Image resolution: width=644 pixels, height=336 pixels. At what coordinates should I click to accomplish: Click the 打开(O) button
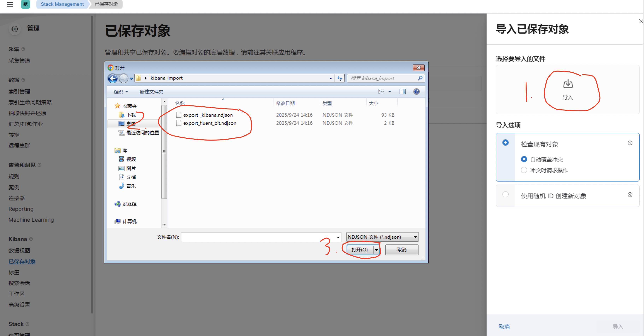[x=360, y=250]
